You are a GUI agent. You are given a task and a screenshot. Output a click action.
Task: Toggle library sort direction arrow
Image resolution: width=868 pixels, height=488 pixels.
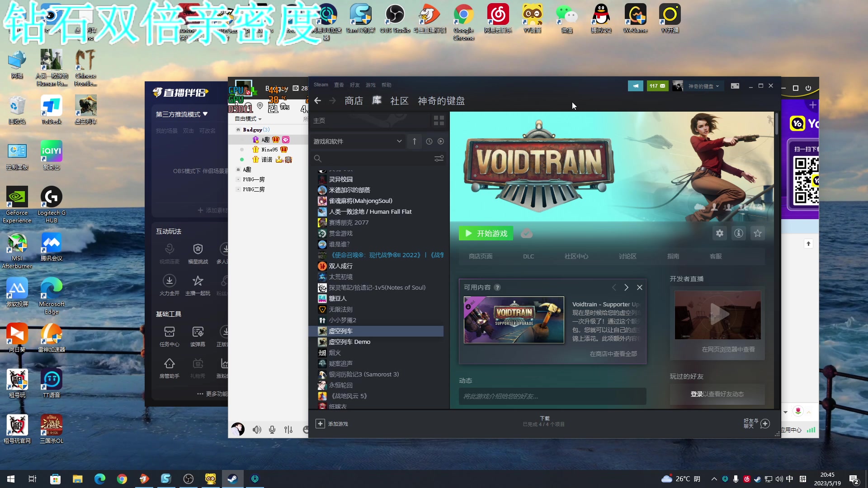(x=415, y=141)
